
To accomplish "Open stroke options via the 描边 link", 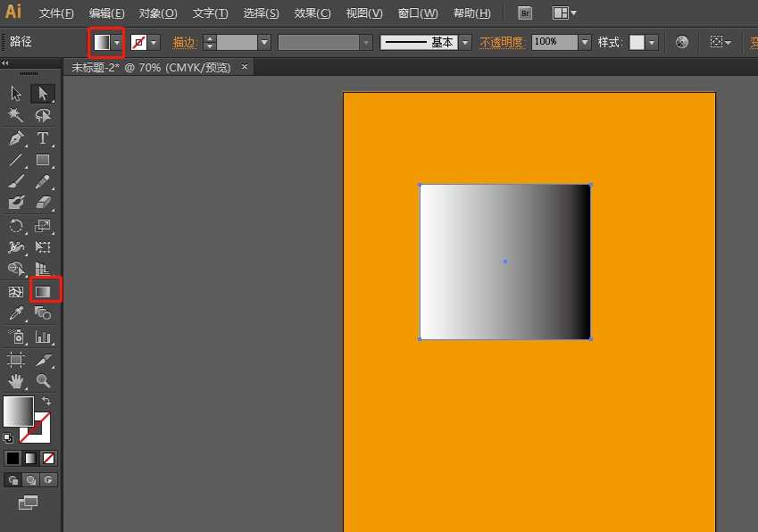I will coord(184,42).
